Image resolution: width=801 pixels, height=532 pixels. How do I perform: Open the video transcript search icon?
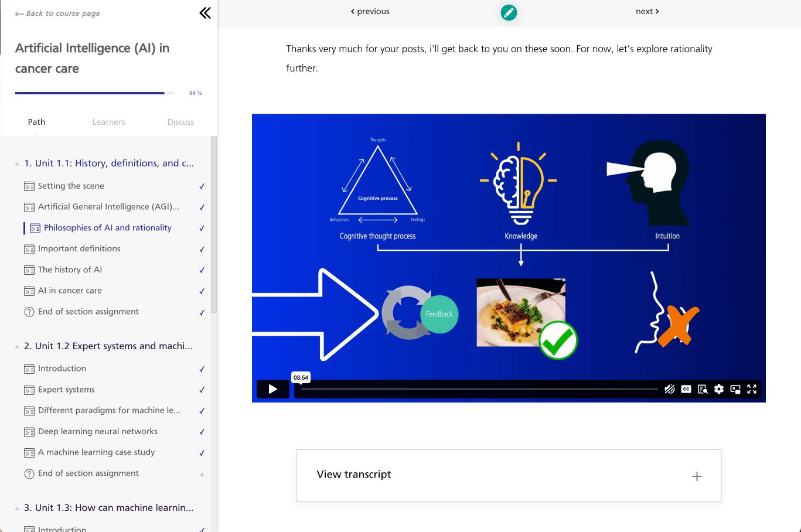pyautogui.click(x=703, y=389)
